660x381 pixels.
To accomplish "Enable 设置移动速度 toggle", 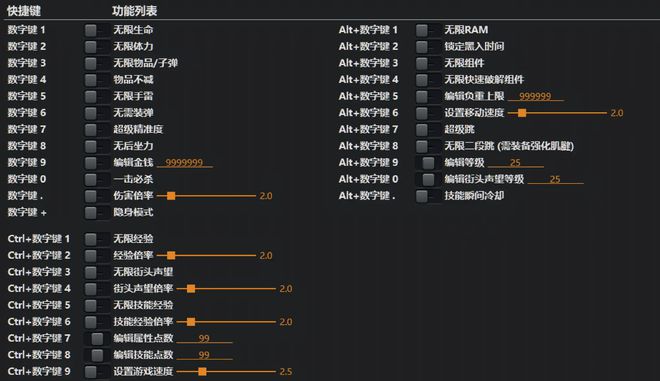I will point(428,113).
